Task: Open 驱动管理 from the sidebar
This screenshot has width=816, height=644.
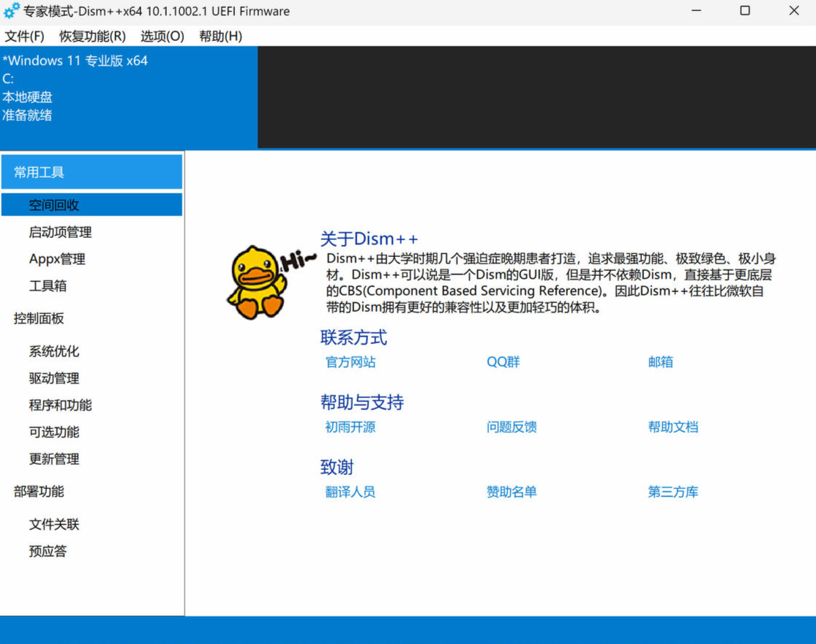Action: coord(54,378)
